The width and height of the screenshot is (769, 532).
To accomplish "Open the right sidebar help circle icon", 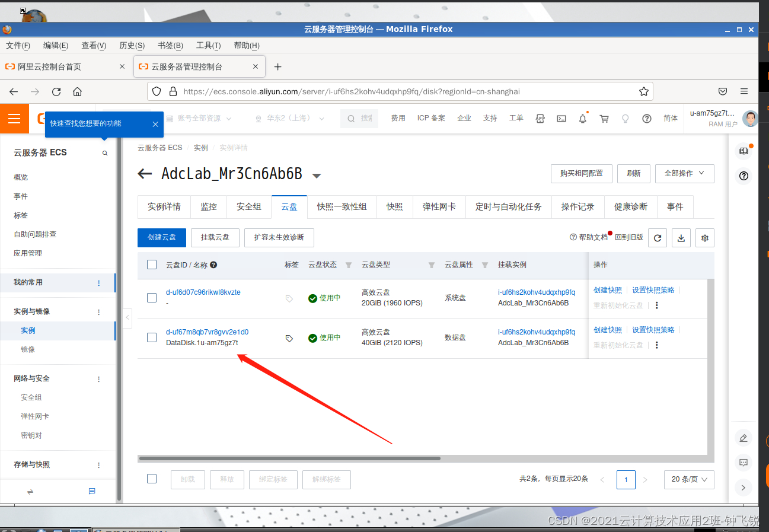I will point(744,176).
